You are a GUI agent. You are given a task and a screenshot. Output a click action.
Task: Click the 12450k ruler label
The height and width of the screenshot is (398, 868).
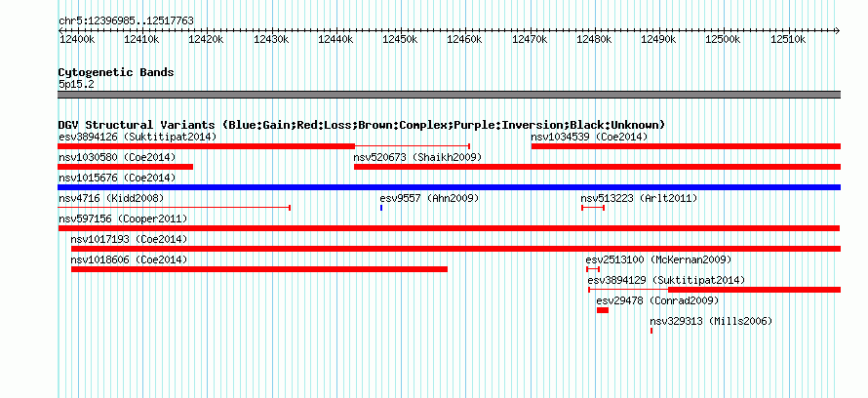coord(401,39)
